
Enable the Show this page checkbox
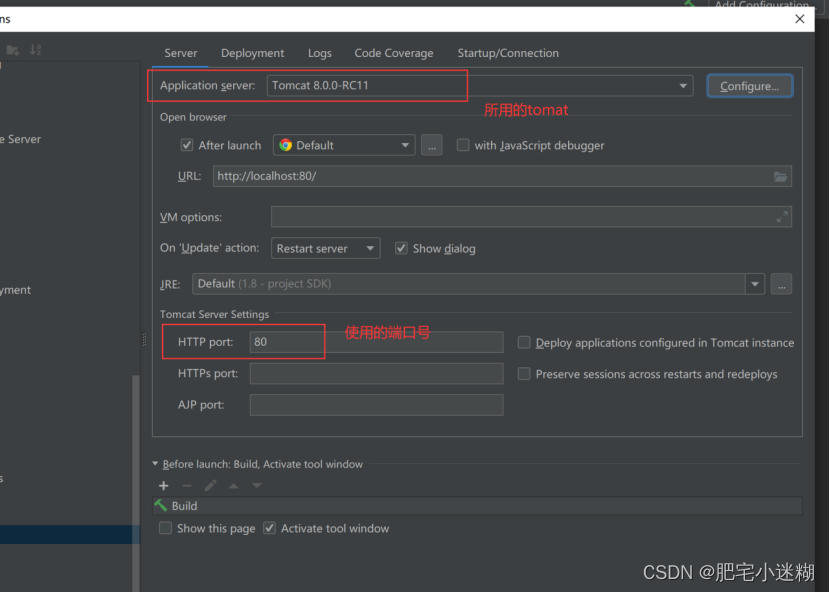(166, 528)
